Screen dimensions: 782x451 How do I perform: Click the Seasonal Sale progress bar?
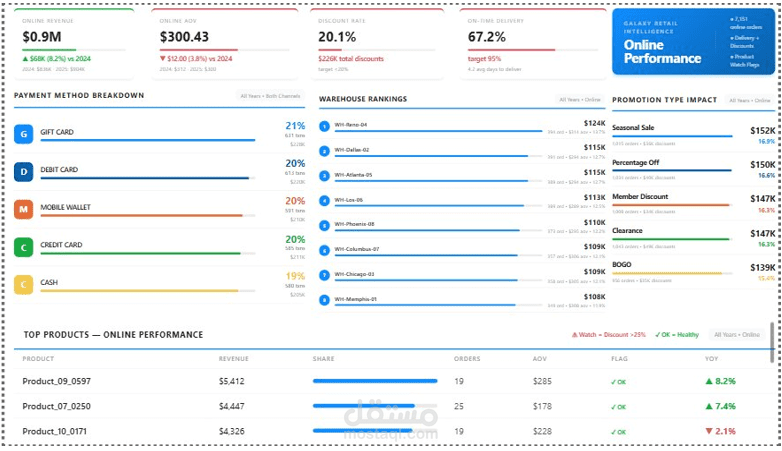[x=672, y=136]
